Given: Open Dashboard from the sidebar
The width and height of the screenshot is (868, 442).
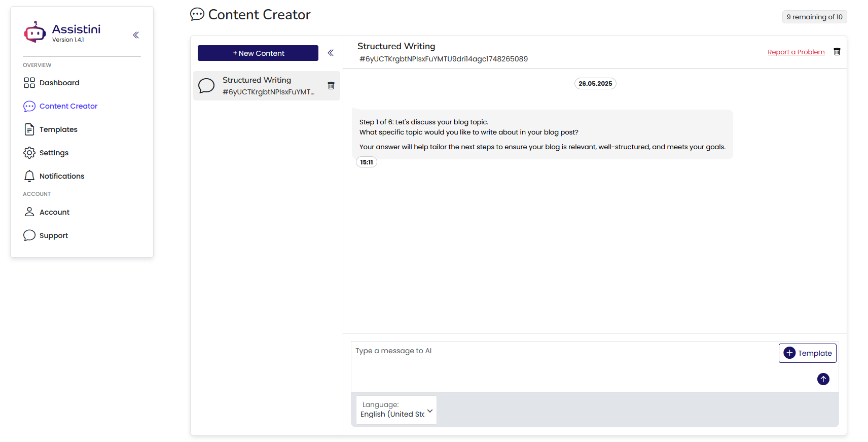Looking at the screenshot, I should click(59, 83).
